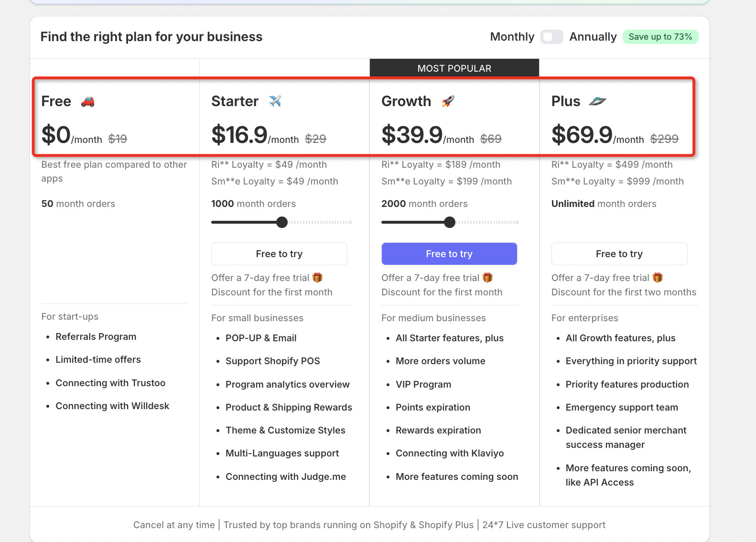The height and width of the screenshot is (542, 756).
Task: Click gift icon under Starter free trial
Action: (x=317, y=278)
